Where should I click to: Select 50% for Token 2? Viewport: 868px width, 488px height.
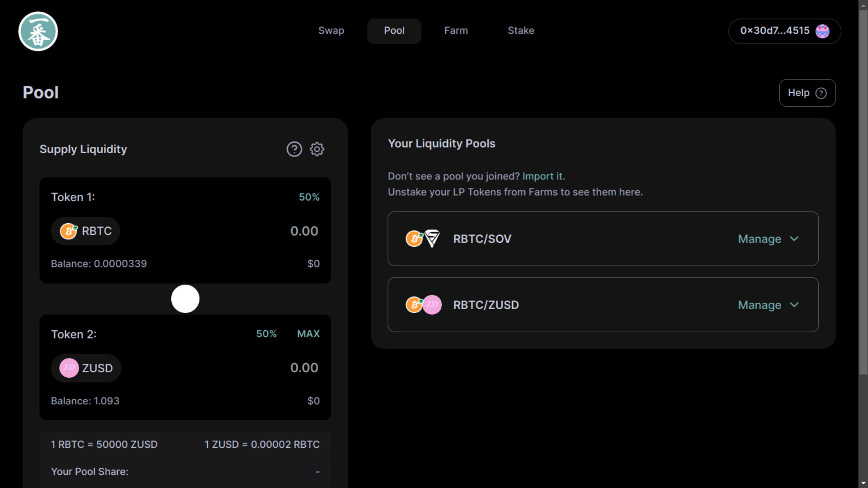coord(266,334)
